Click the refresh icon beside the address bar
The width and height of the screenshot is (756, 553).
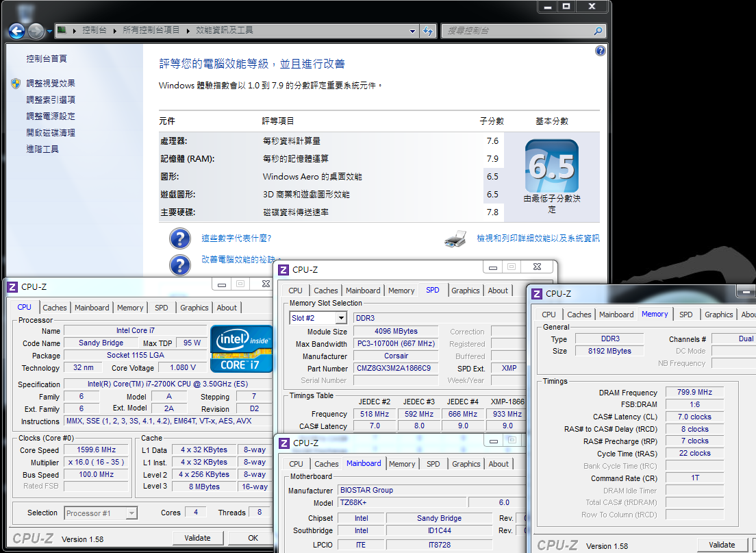pos(428,31)
